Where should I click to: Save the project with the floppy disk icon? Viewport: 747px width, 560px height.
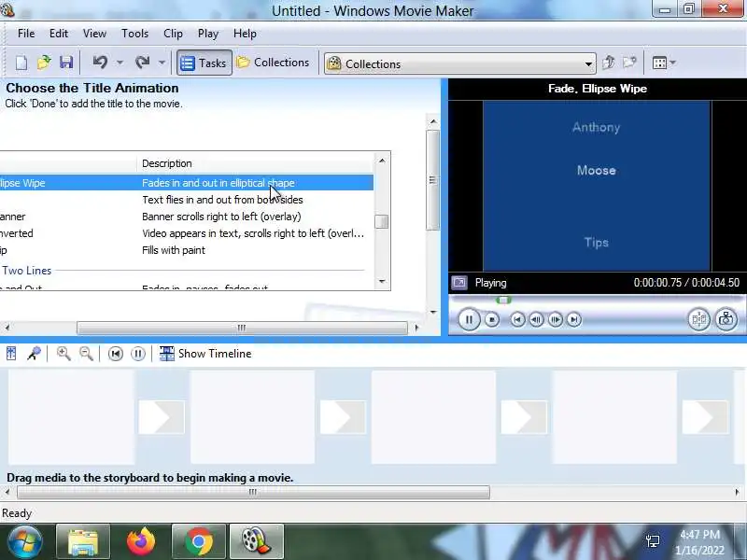click(x=66, y=63)
